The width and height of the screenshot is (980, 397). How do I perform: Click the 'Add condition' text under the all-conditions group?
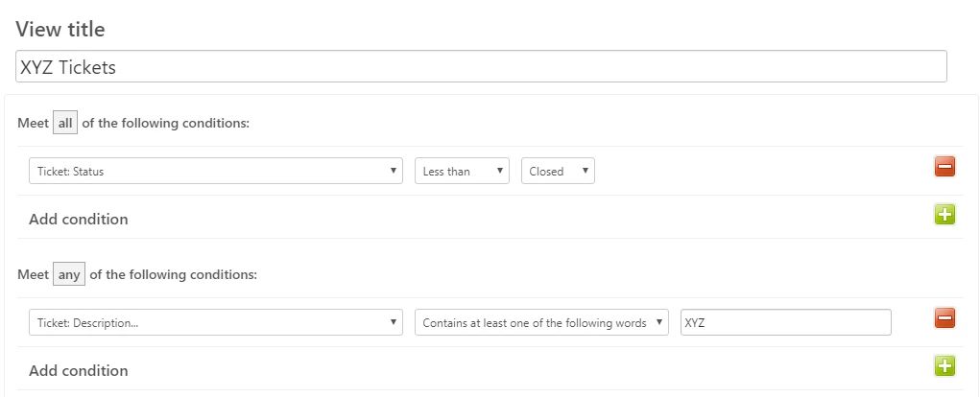tap(78, 219)
